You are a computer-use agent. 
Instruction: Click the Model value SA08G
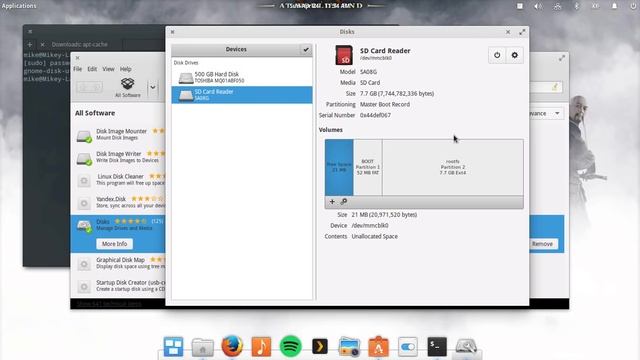click(x=368, y=72)
